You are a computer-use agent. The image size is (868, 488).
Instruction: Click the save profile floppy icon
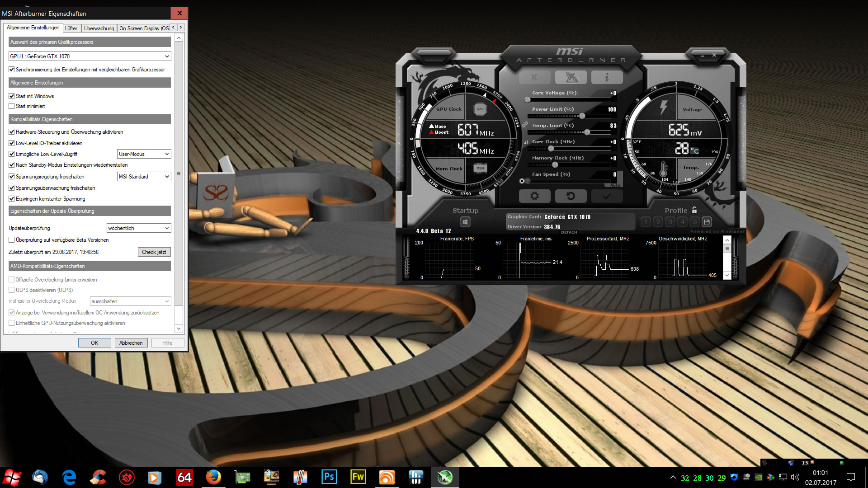707,222
